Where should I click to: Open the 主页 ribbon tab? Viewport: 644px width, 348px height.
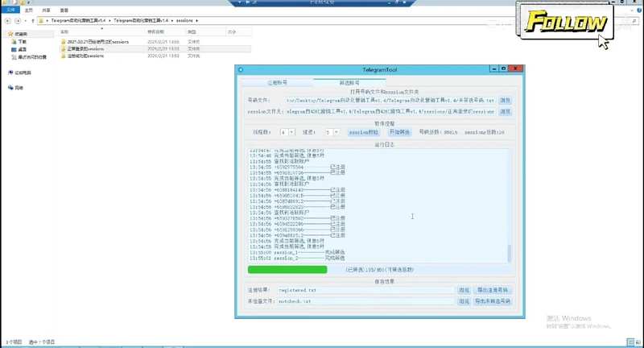point(29,10)
